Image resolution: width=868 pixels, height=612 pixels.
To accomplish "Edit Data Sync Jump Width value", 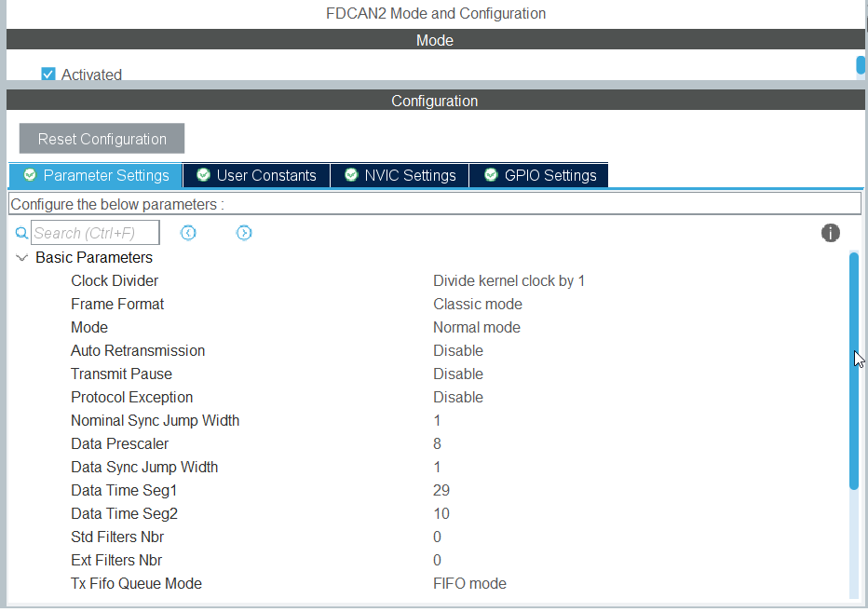I will (x=437, y=467).
